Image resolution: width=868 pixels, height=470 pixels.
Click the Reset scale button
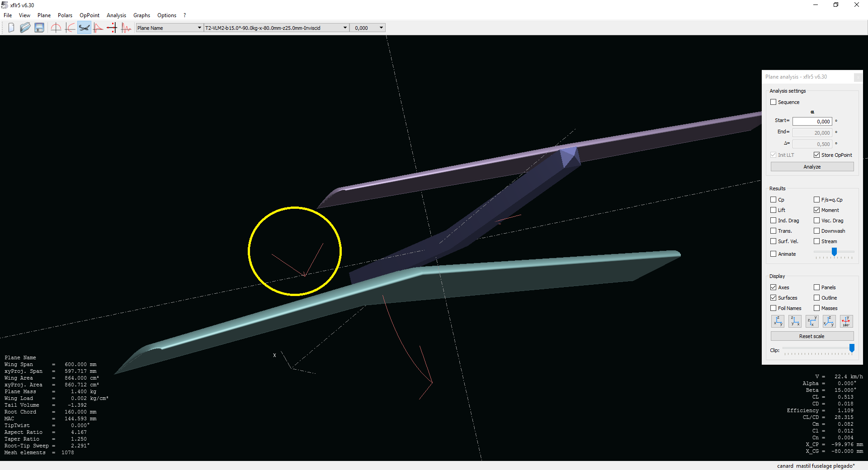pyautogui.click(x=812, y=336)
